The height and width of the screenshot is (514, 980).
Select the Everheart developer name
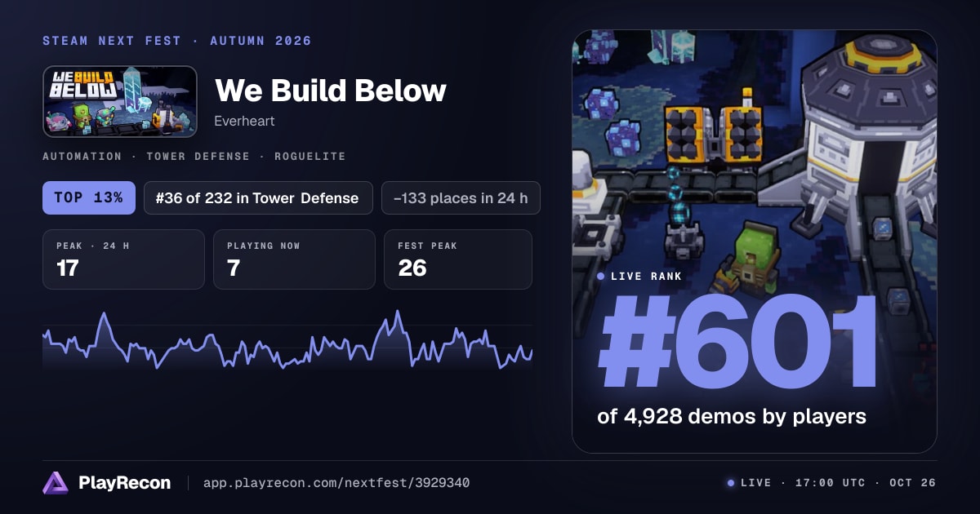coord(244,121)
